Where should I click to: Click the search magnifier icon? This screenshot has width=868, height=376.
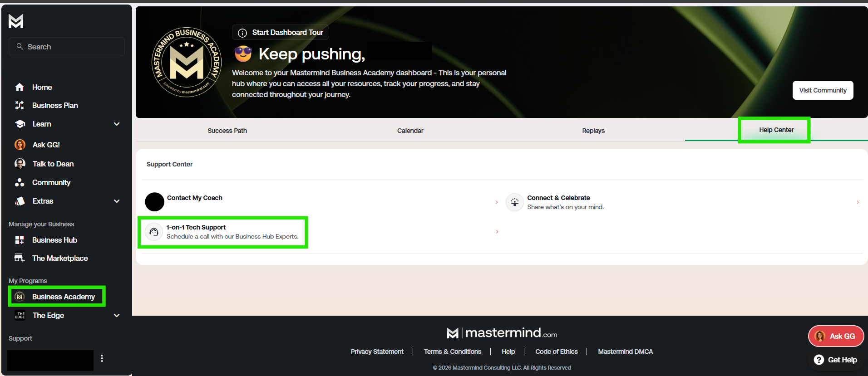pos(20,46)
